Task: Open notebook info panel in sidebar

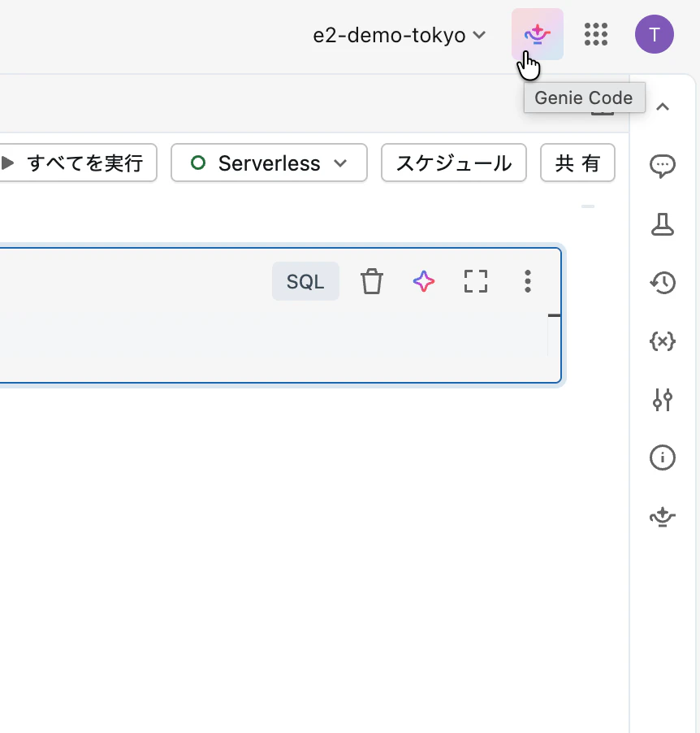Action: [663, 458]
